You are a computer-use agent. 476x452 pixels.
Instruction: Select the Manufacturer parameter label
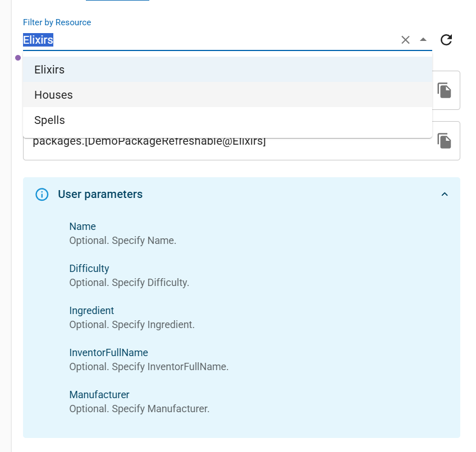(99, 395)
